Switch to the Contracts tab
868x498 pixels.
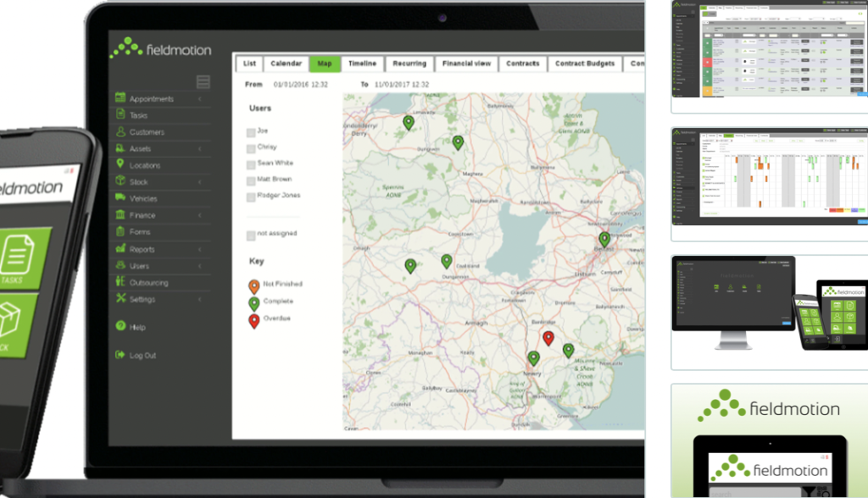[x=522, y=64]
